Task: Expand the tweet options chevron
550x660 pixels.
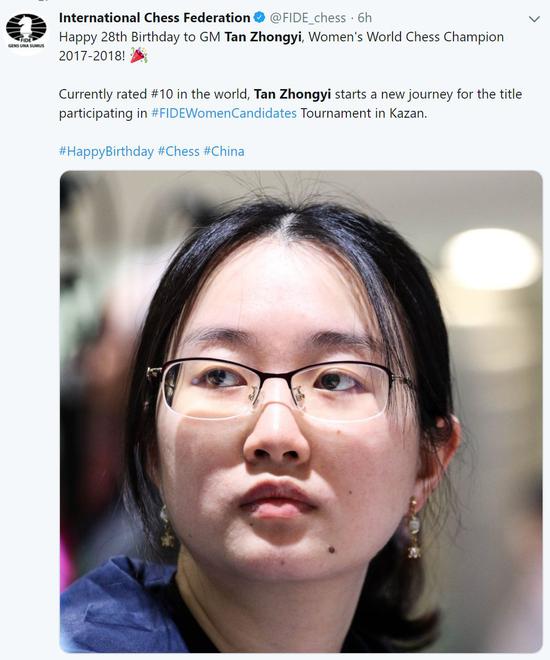Action: 534,19
